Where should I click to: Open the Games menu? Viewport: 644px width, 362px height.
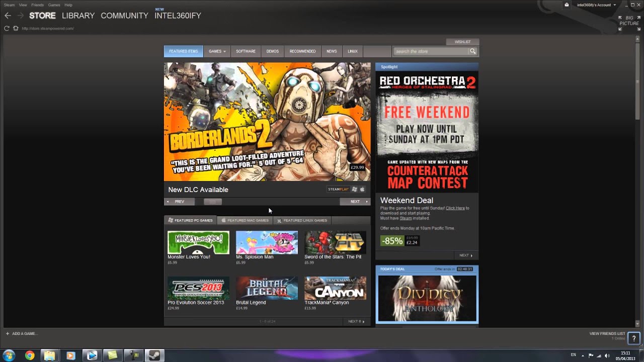[54, 5]
